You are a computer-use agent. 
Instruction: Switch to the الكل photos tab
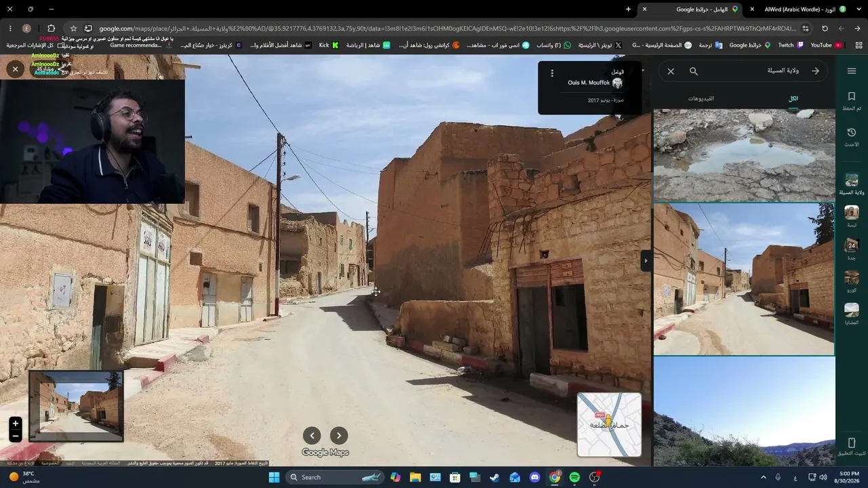click(x=793, y=99)
